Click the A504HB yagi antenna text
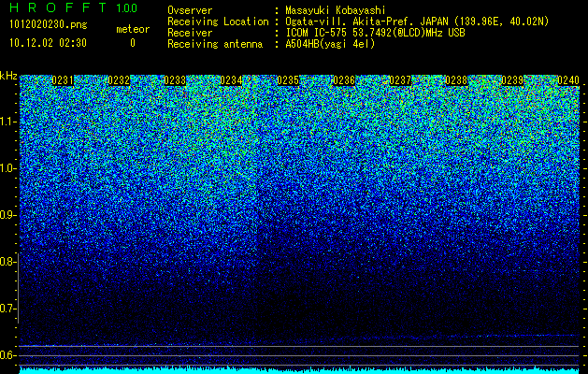The height and width of the screenshot is (374, 588). pyautogui.click(x=330, y=44)
